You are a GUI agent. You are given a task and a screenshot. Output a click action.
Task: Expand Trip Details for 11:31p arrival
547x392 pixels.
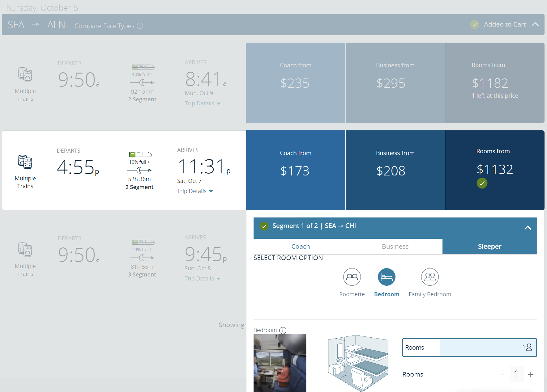point(195,191)
